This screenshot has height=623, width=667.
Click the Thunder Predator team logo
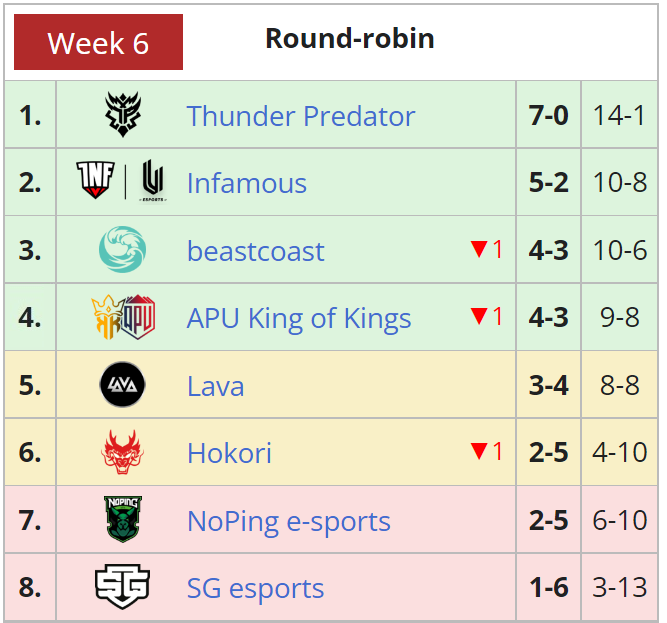click(x=123, y=114)
